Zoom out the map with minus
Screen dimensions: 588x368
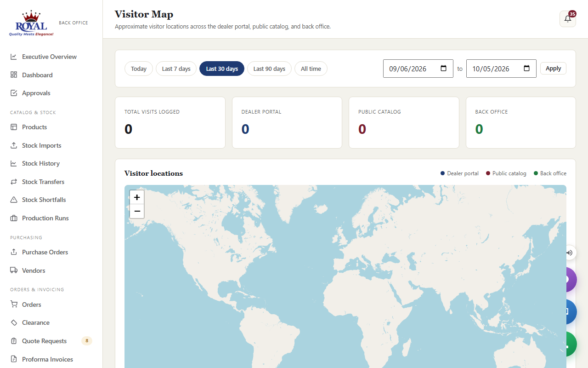(x=137, y=211)
